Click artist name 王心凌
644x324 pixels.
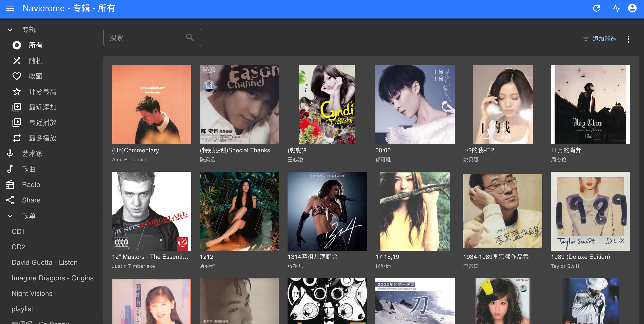pos(295,160)
